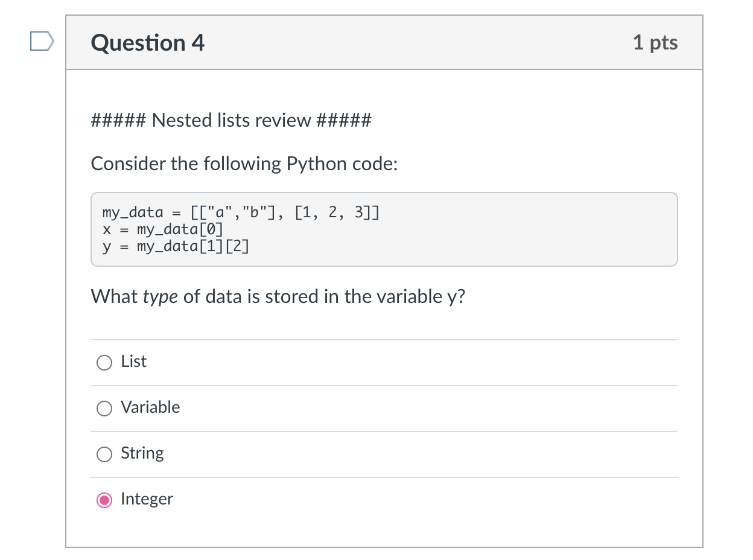Flag Question 4 with the bookmark icon
This screenshot has height=560, width=753.
point(42,42)
